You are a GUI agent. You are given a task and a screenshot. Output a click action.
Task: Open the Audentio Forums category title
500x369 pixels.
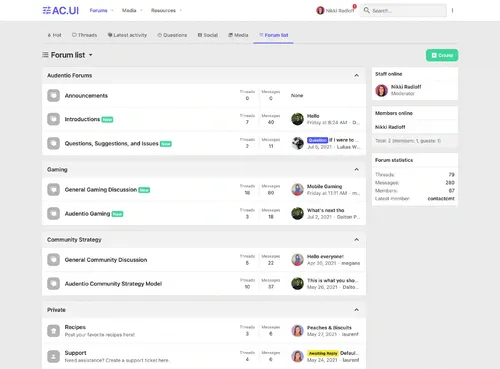click(x=69, y=76)
